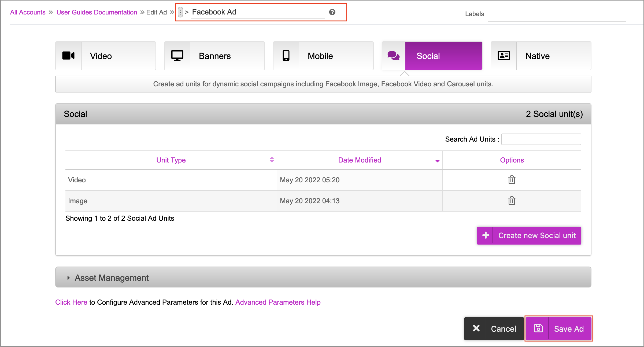Expand the Asset Management section
644x347 pixels.
click(112, 278)
